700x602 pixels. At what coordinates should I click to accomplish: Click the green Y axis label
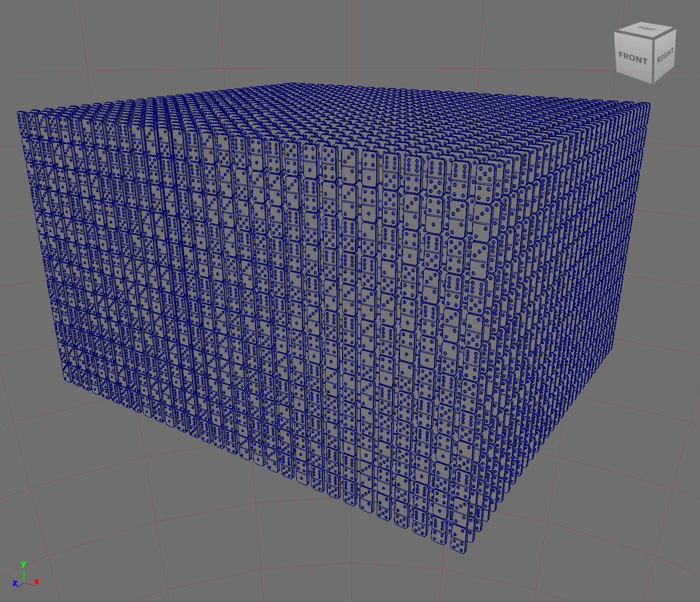coord(23,564)
